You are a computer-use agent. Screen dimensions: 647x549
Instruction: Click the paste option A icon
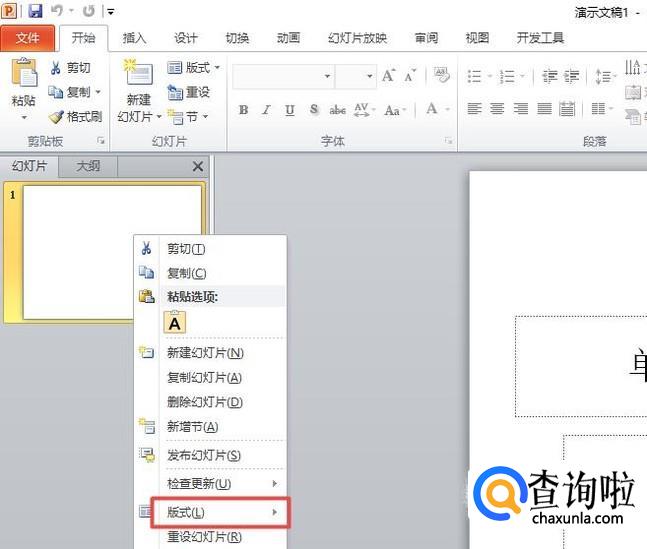pyautogui.click(x=175, y=322)
